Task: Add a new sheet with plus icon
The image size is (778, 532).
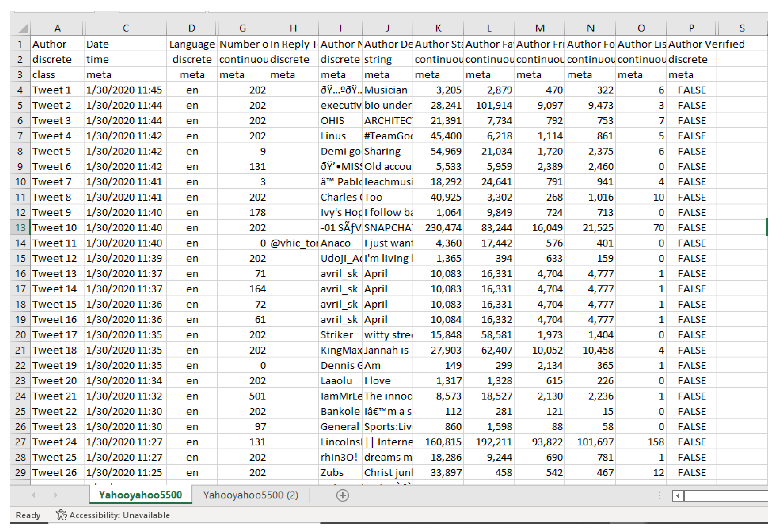Action: (343, 495)
